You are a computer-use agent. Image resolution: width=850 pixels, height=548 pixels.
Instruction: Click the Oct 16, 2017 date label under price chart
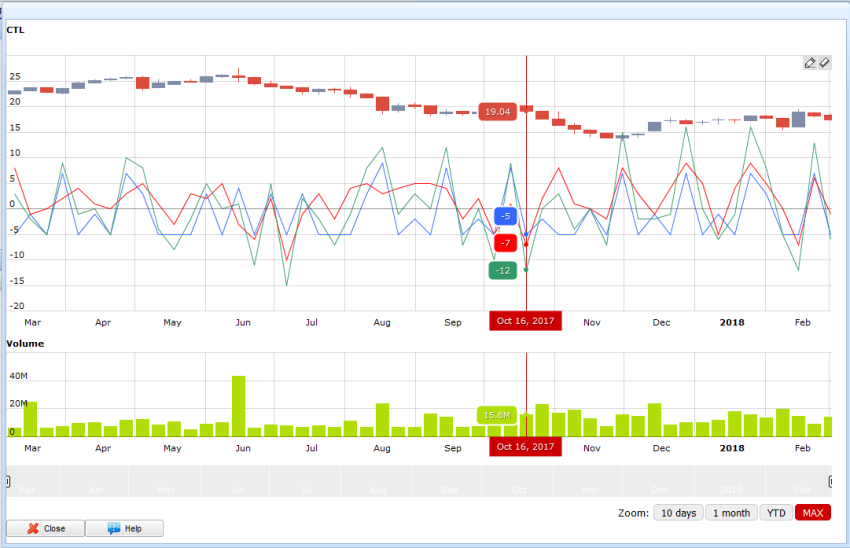pos(525,321)
